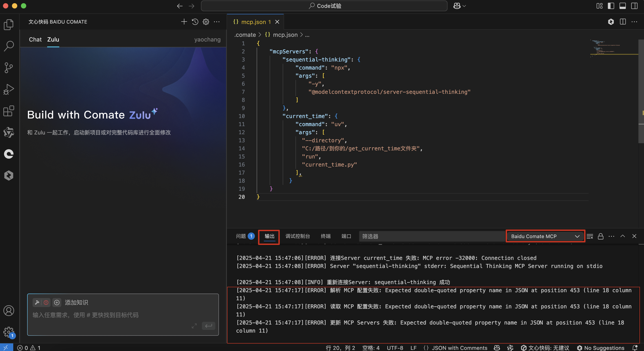The height and width of the screenshot is (351, 644).
Task: Go back with the navigation arrow
Action: click(179, 6)
